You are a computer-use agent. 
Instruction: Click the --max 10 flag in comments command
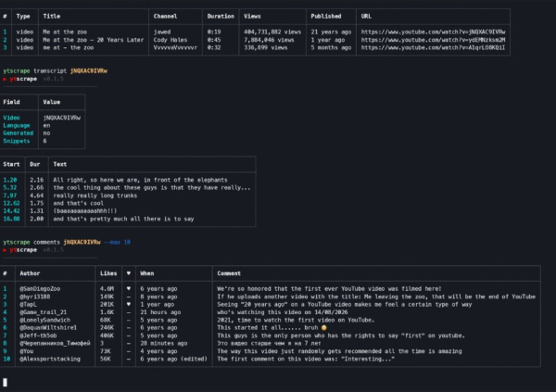pos(117,242)
